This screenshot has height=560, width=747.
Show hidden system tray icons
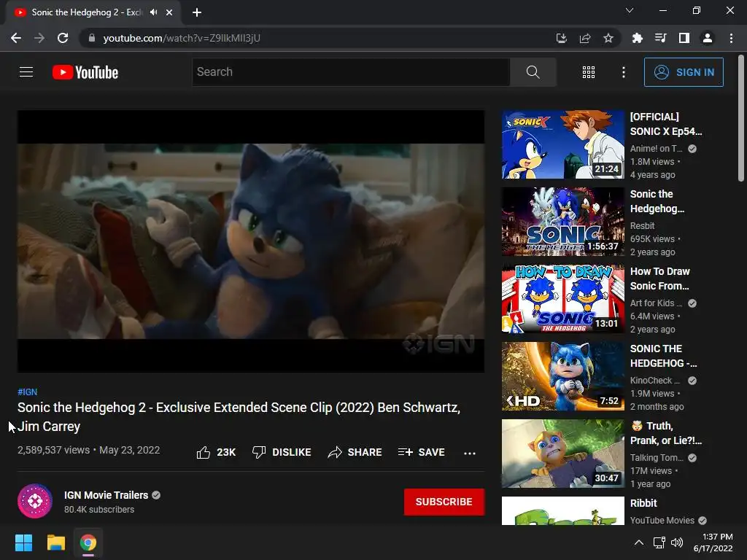click(x=639, y=542)
